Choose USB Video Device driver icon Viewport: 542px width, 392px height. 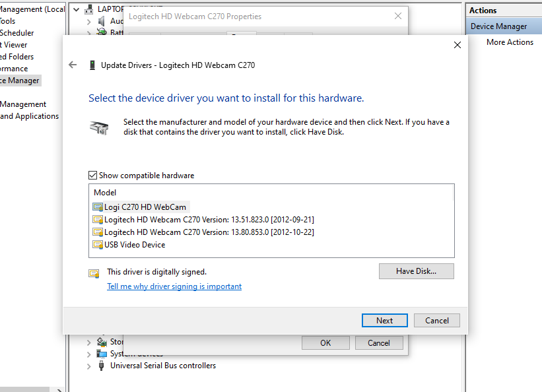[x=98, y=245]
